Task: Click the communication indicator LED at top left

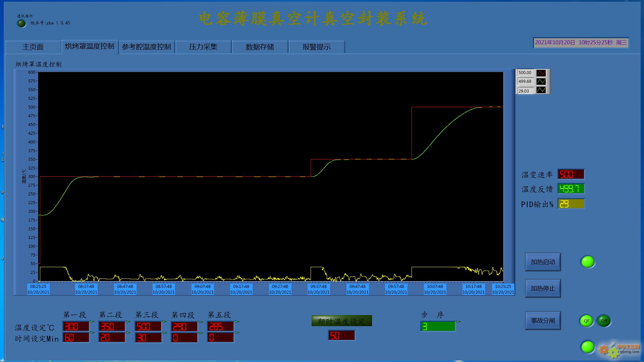Action: (x=21, y=23)
